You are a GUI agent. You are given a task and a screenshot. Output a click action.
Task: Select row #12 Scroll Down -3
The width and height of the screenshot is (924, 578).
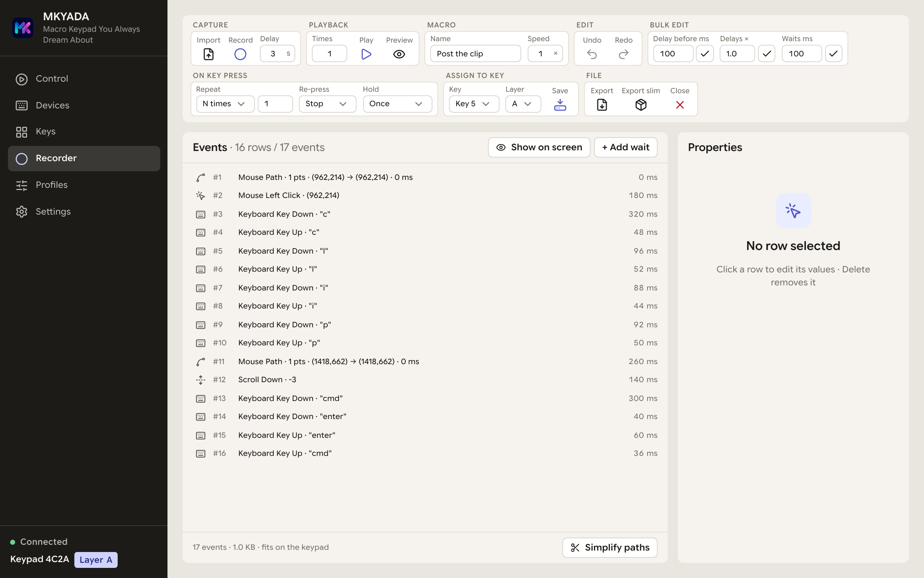(425, 380)
